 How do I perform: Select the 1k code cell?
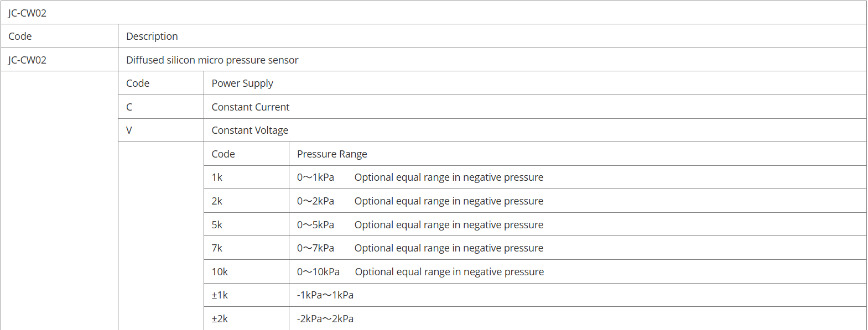click(246, 177)
